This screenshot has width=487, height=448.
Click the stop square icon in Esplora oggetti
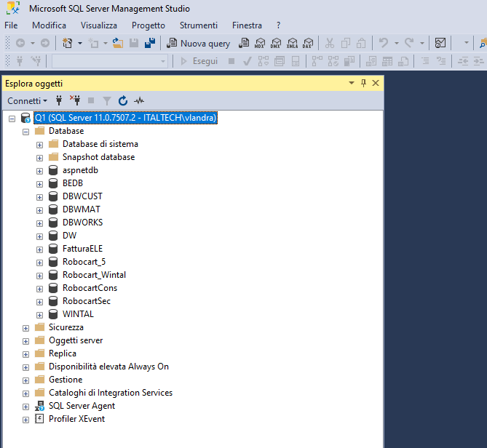(x=91, y=100)
